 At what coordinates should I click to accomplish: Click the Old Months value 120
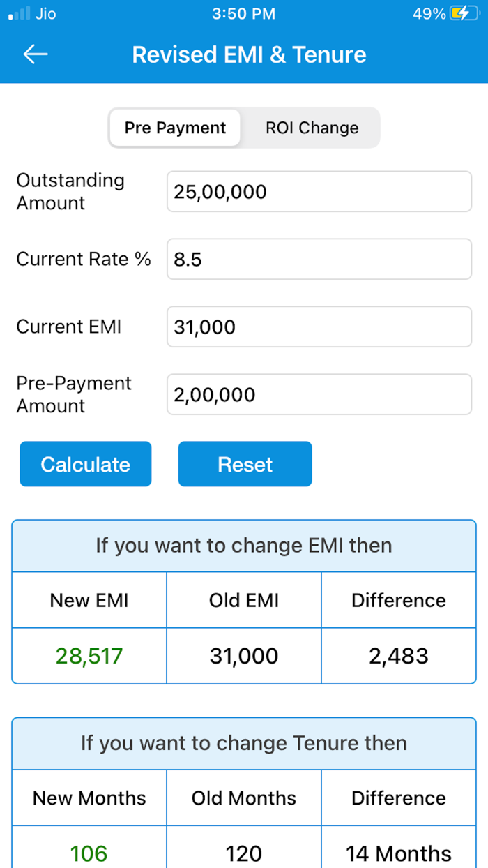click(243, 853)
